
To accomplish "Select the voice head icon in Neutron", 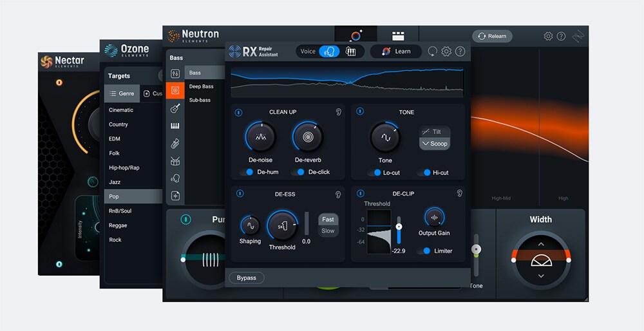I will point(175,178).
